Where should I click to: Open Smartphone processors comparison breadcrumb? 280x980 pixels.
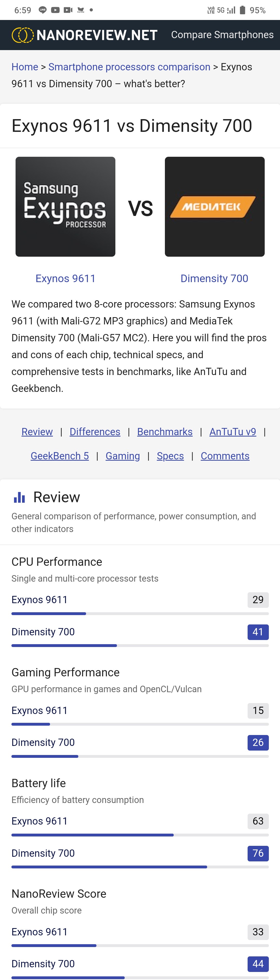point(129,67)
